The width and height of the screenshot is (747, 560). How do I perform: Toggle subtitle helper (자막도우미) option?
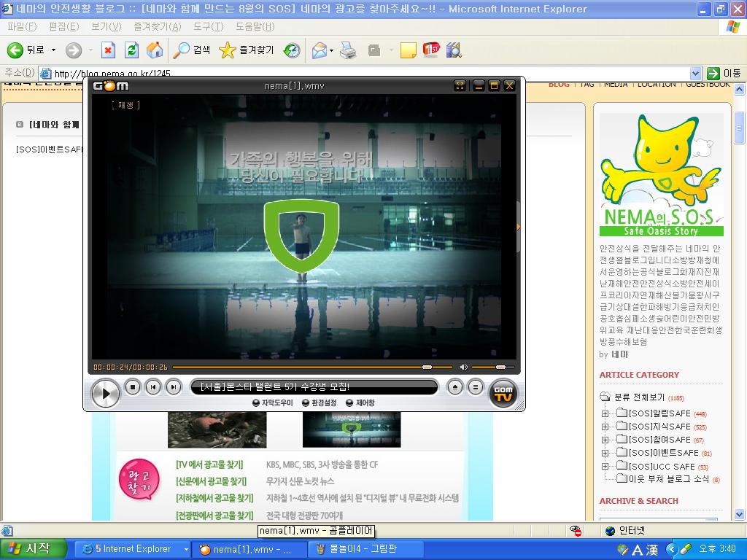pyautogui.click(x=273, y=402)
